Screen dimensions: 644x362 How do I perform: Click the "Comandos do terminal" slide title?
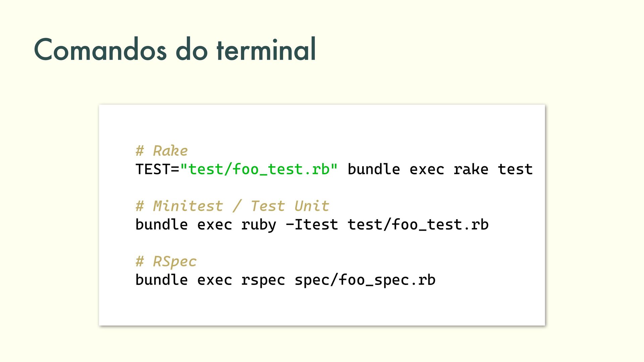point(175,50)
